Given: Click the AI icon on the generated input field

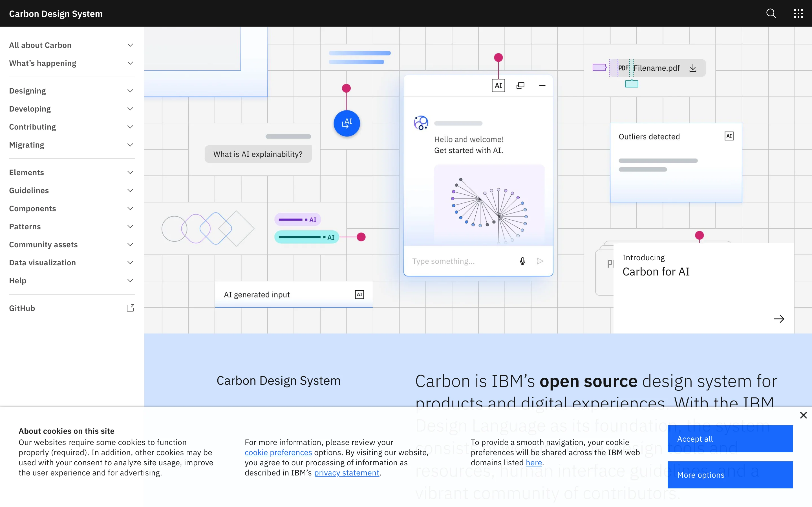Looking at the screenshot, I should point(359,294).
